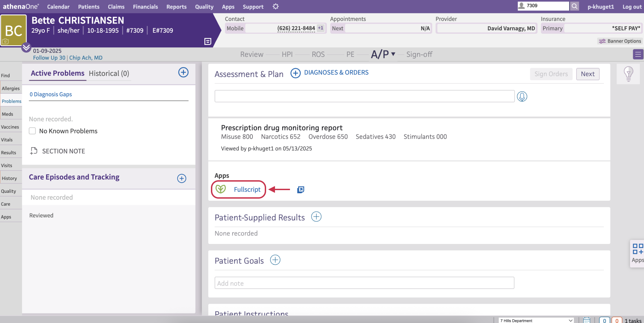Click the purple hamburger menu icon
The image size is (644, 323).
click(638, 54)
